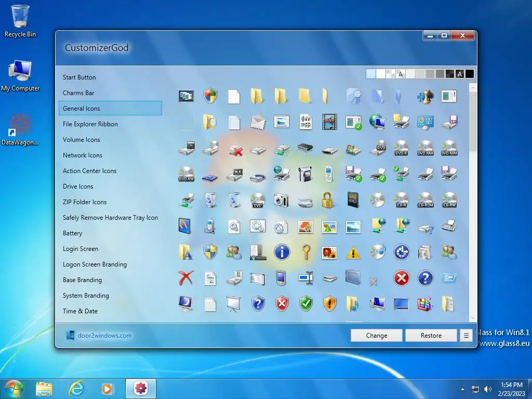
Task: Pick the monitor with moon sleep icon
Action: click(x=185, y=303)
